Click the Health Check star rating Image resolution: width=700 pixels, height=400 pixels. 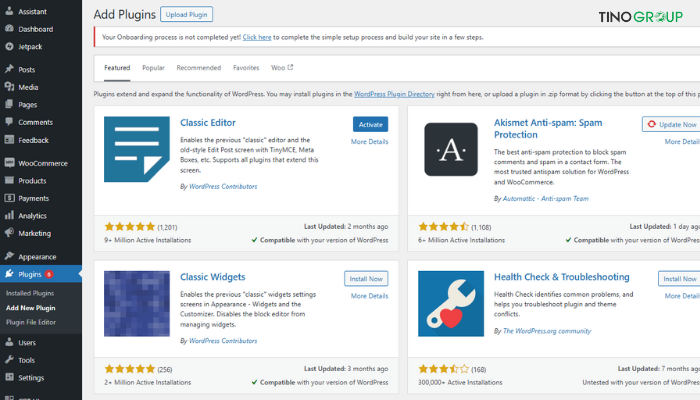pyautogui.click(x=444, y=369)
